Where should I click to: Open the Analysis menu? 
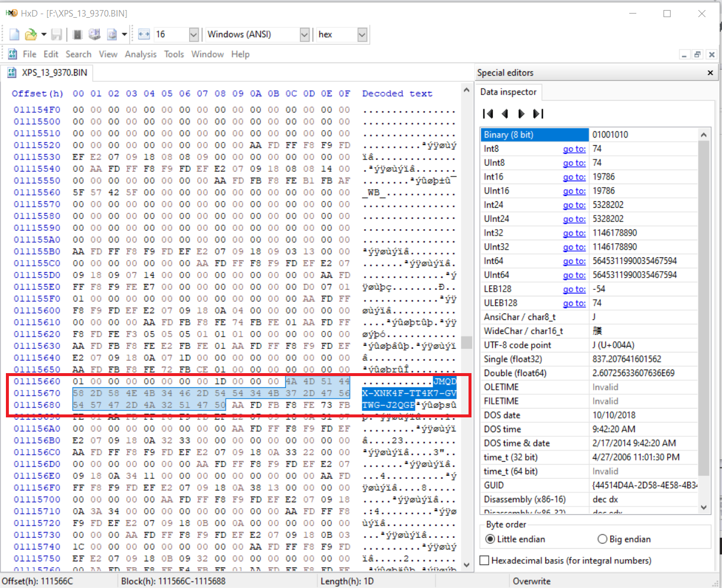pyautogui.click(x=141, y=54)
